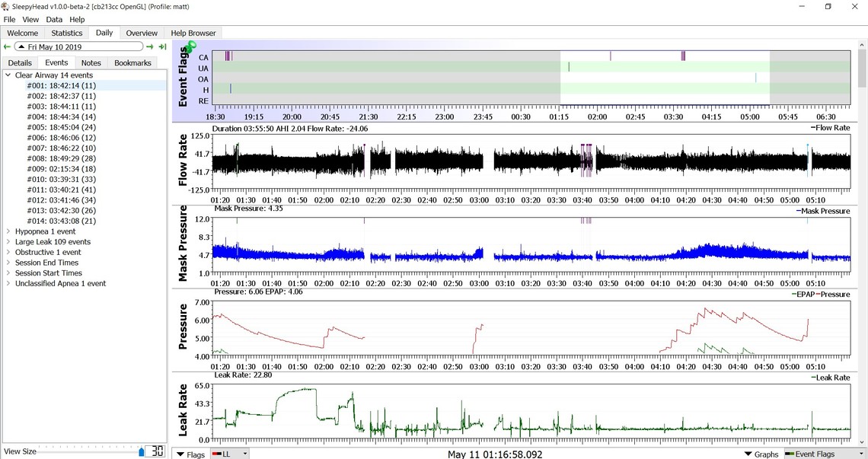The image size is (868, 459).
Task: Click the Leak Rate legend label
Action: [x=831, y=378]
